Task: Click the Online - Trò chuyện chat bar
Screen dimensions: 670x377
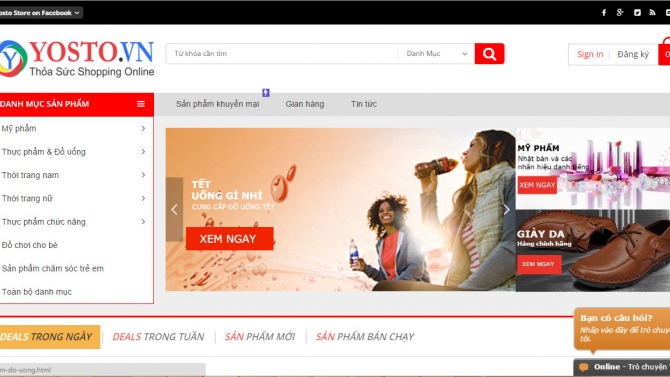Action: click(x=622, y=367)
